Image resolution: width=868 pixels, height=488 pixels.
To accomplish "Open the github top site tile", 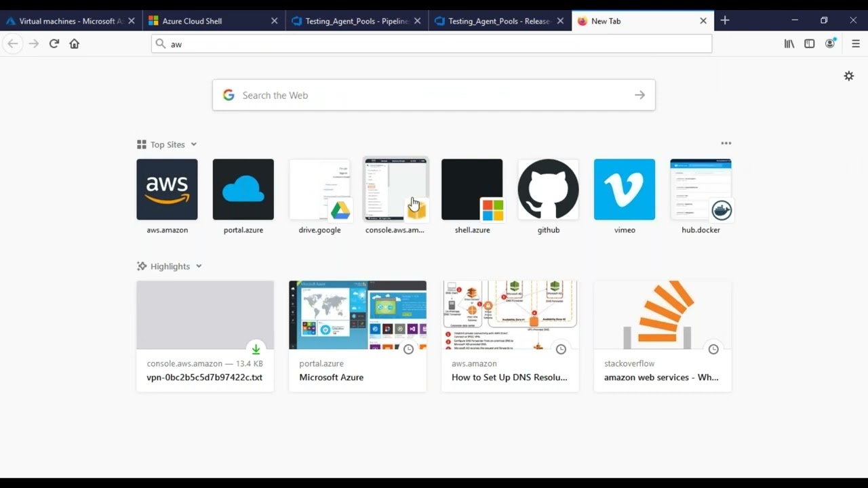I will click(x=549, y=190).
